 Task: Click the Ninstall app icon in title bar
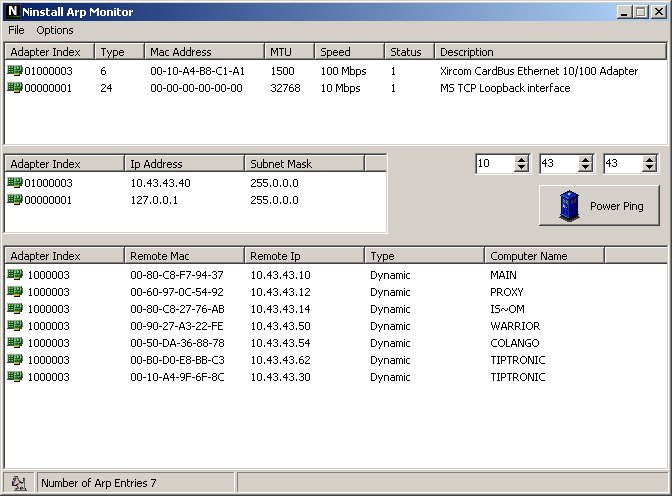click(x=12, y=12)
